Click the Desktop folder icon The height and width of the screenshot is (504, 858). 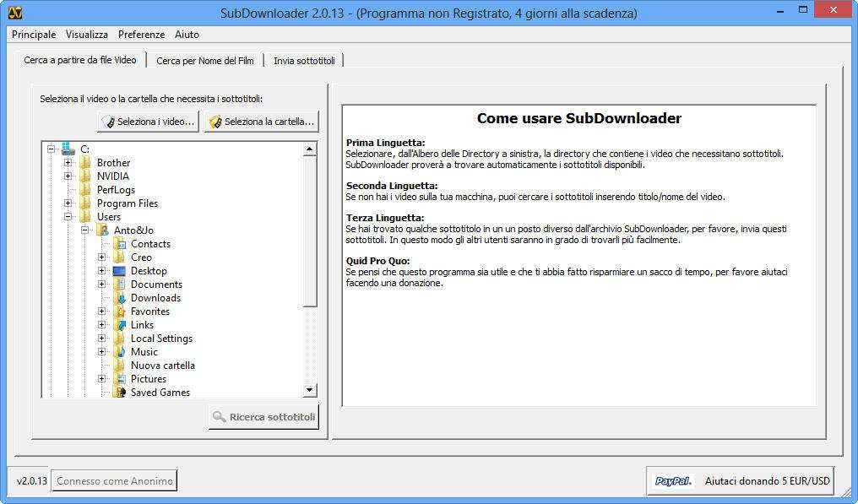pos(119,271)
